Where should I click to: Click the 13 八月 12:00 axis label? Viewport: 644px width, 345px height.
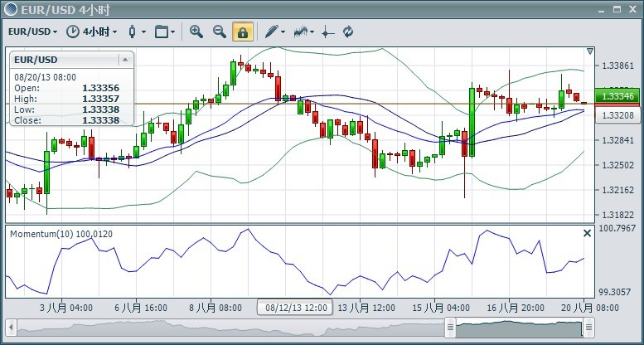tap(366, 308)
